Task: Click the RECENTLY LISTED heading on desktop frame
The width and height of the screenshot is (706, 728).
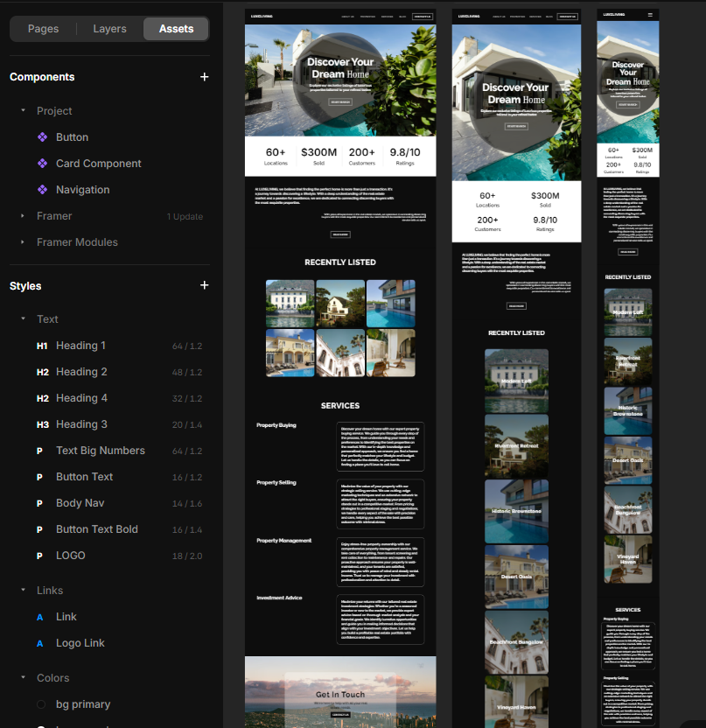Action: coord(340,262)
